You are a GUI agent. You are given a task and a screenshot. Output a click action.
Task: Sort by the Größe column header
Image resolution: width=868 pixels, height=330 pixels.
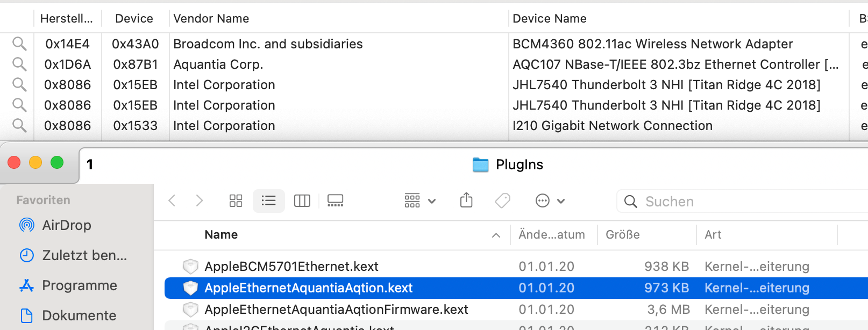pyautogui.click(x=622, y=235)
